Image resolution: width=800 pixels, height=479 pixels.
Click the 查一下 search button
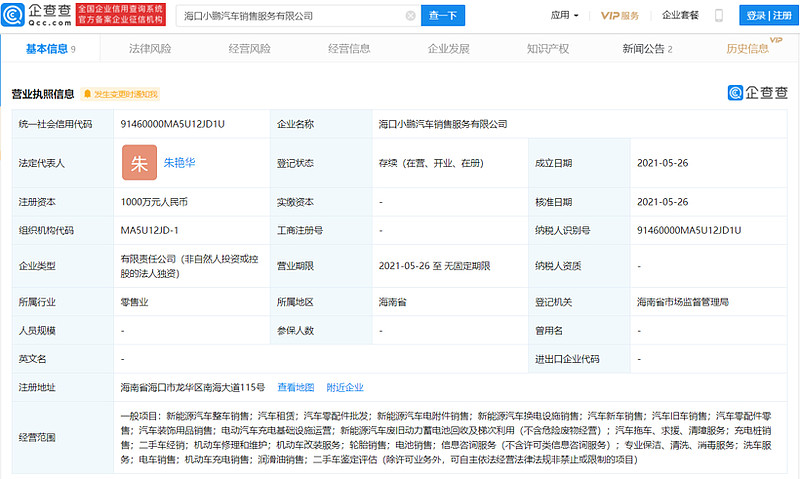point(443,16)
